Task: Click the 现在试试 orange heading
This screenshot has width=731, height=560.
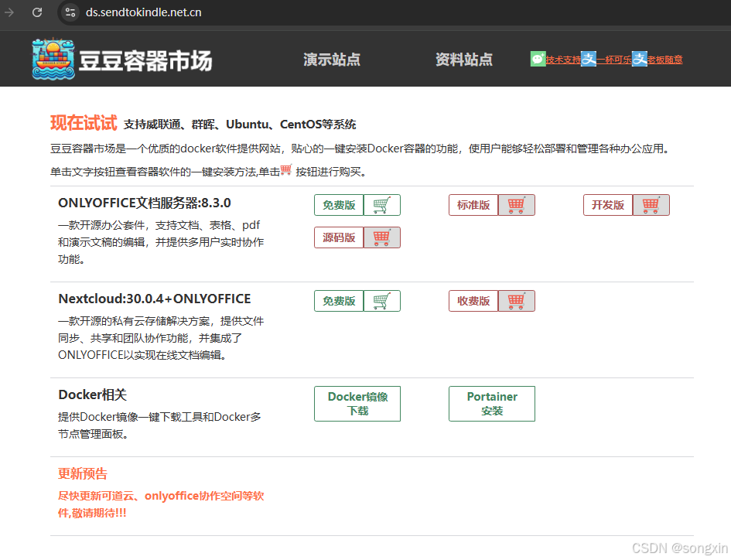Action: [x=84, y=123]
